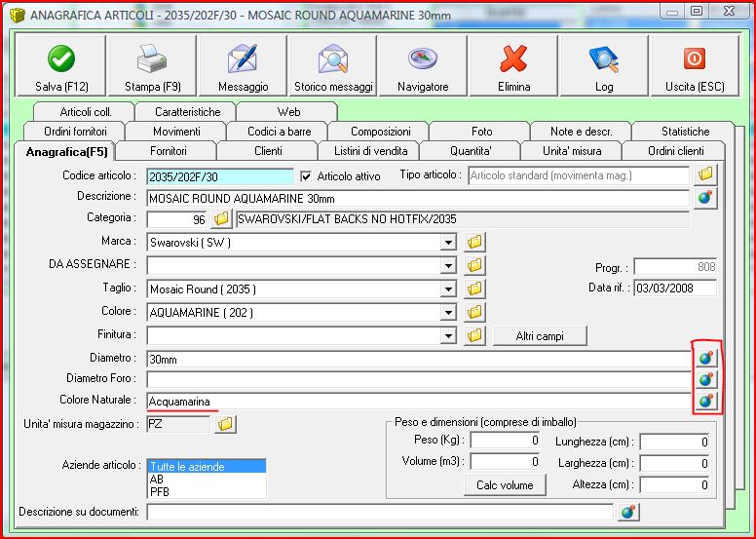This screenshot has height=539, width=756.
Task: Open the Note e descr. tab
Action: (x=582, y=132)
